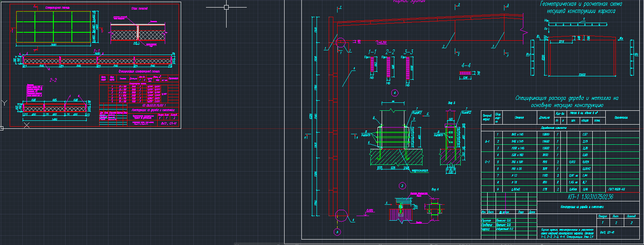The height and width of the screenshot is (245, 644).
Task: Click the axis bubble 'A' below the column
Action: pos(336,231)
